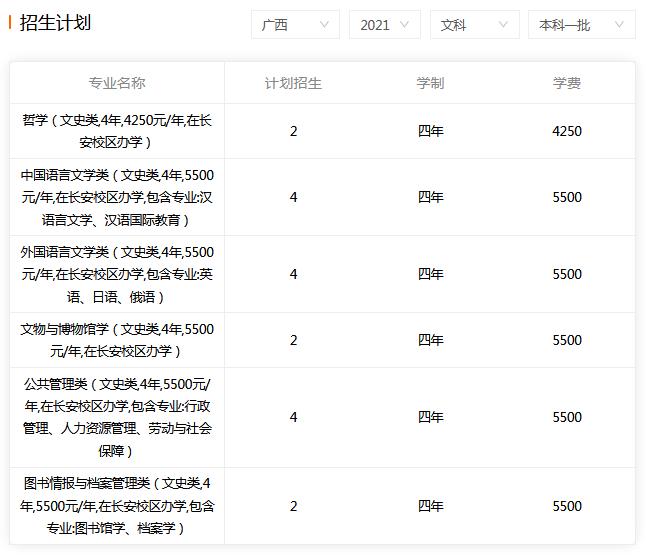Click 5500 tuition in 外国语言文学类 row
The width and height of the screenshot is (646, 555).
coord(567,274)
